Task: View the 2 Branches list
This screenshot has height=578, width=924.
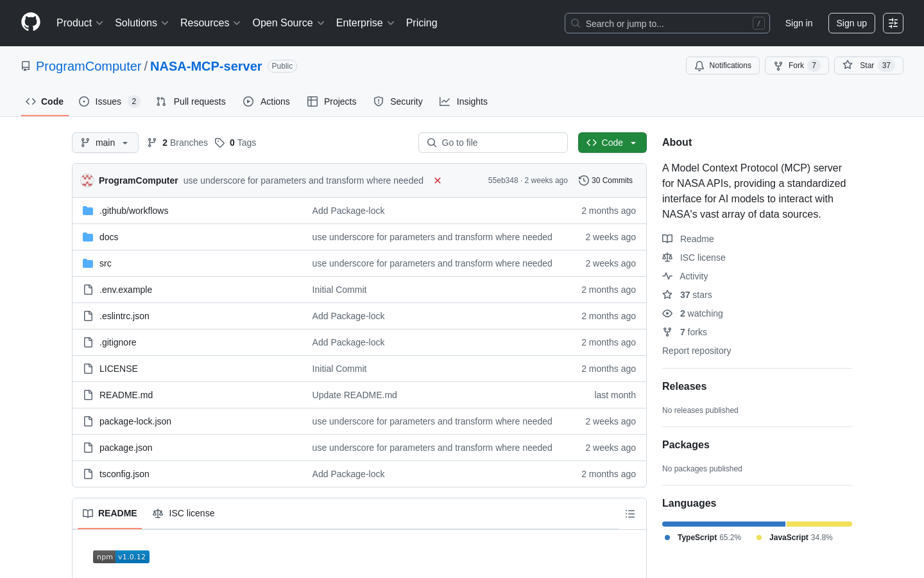Action: tap(178, 143)
